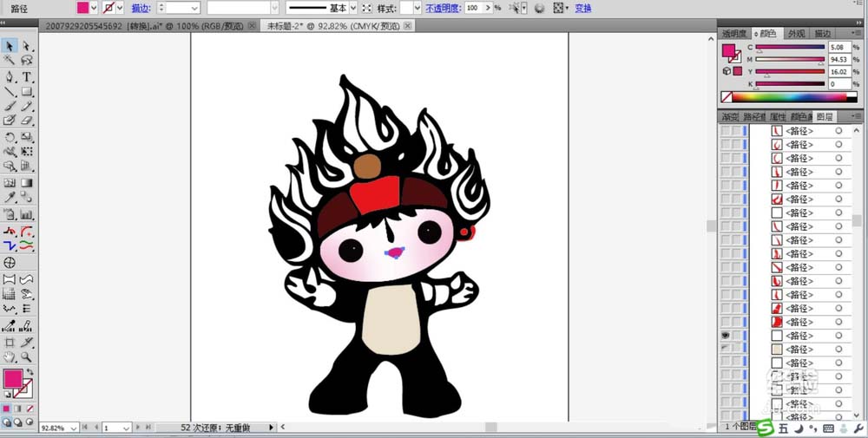
Task: Select the Rectangle tool
Action: click(x=26, y=91)
